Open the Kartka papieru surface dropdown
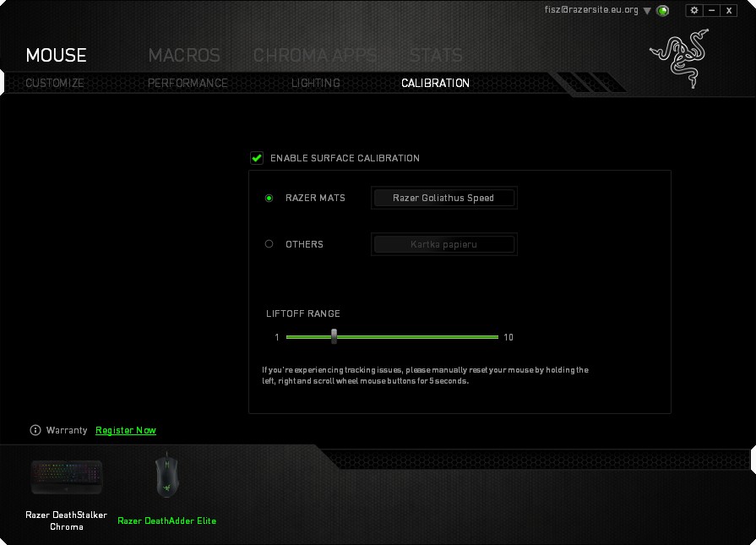The width and height of the screenshot is (756, 545). pyautogui.click(x=443, y=244)
